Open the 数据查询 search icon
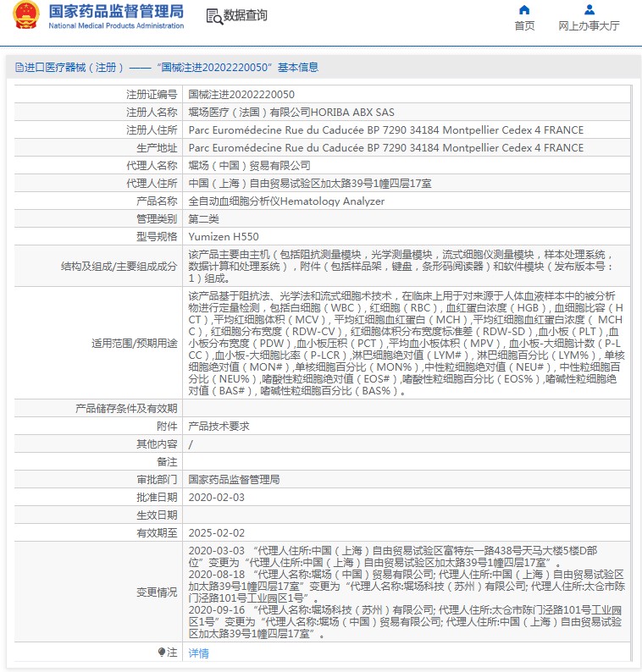 click(214, 16)
